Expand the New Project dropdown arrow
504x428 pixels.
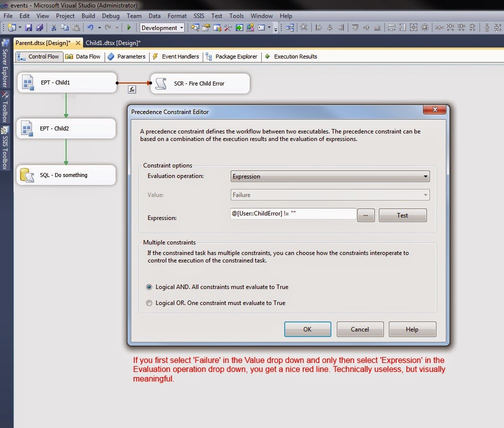pyautogui.click(x=20, y=27)
